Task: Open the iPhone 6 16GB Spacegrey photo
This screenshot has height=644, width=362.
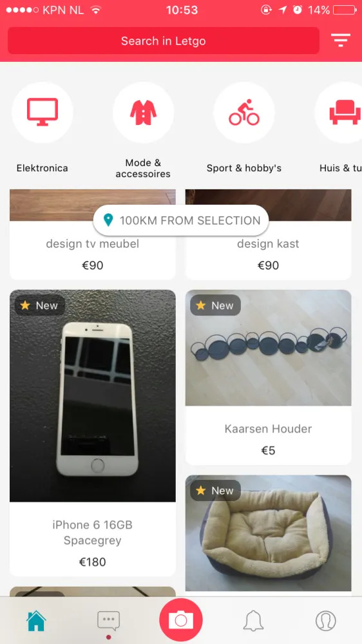Action: click(x=93, y=396)
